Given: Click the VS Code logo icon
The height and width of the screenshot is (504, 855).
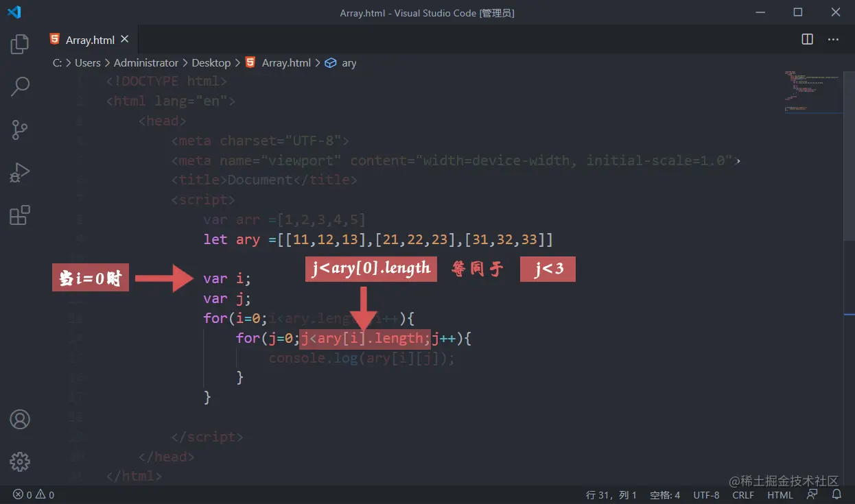Looking at the screenshot, I should (x=14, y=12).
